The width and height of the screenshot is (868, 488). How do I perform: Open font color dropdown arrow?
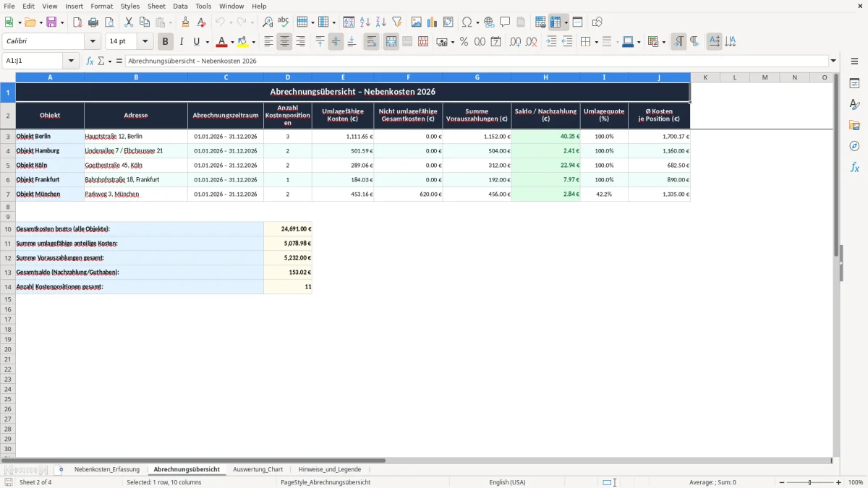point(232,42)
